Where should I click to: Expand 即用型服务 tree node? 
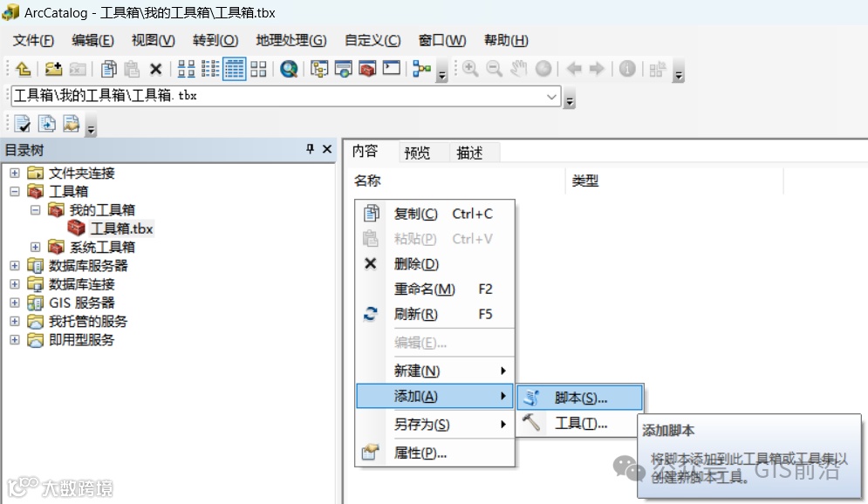(14, 340)
